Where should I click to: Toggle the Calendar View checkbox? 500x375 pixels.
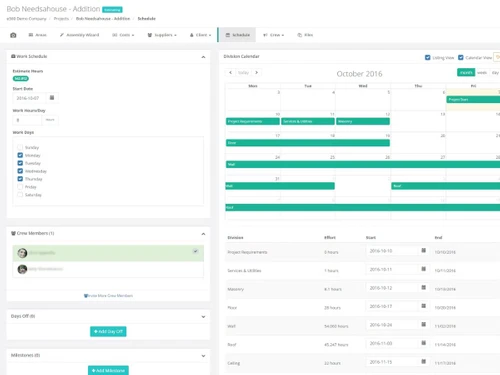click(461, 58)
